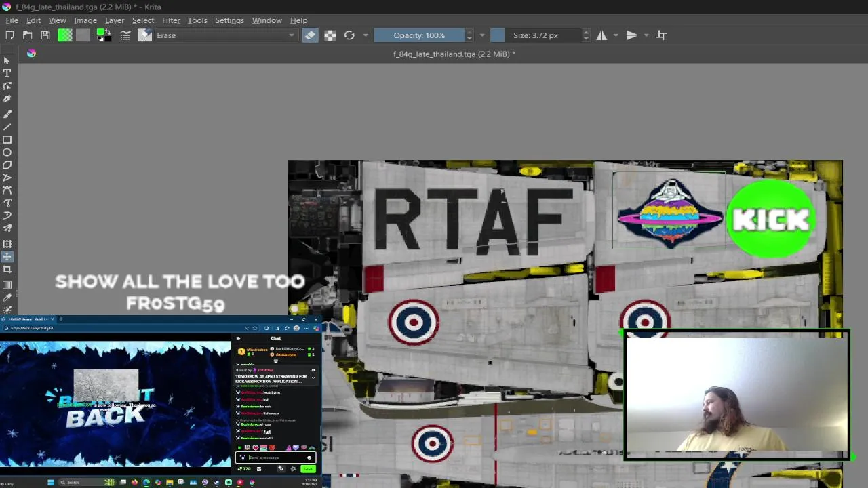Viewport: 868px width, 488px height.
Task: Expand arrow next to reload preset
Action: tap(366, 35)
